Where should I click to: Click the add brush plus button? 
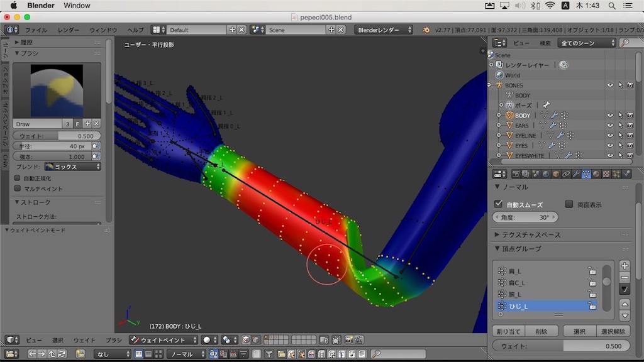[87, 124]
